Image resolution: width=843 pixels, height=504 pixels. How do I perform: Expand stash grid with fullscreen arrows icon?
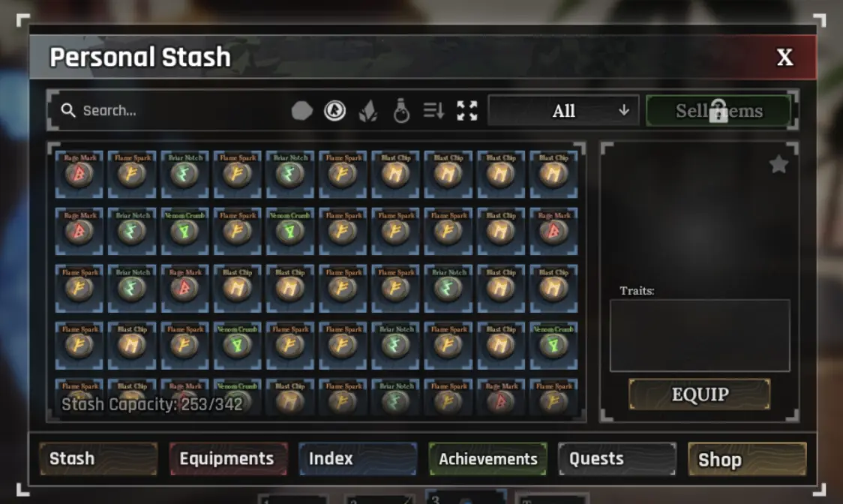coord(466,111)
